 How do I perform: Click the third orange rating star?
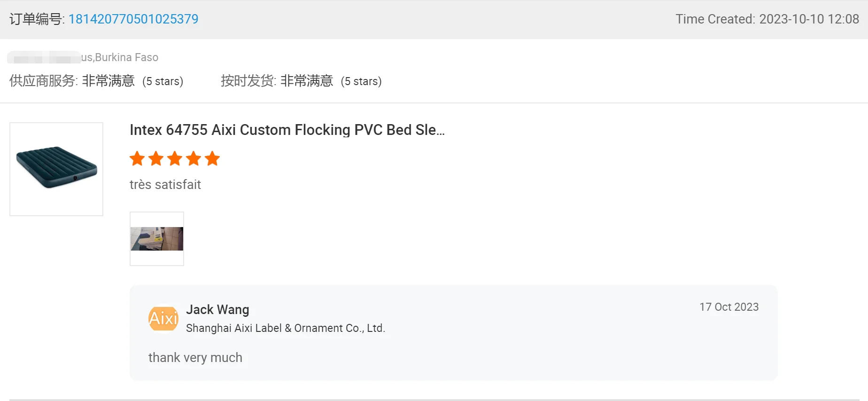coord(175,158)
